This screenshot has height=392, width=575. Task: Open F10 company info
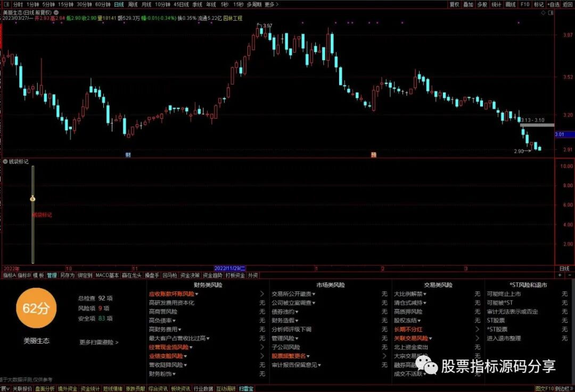coord(525,4)
